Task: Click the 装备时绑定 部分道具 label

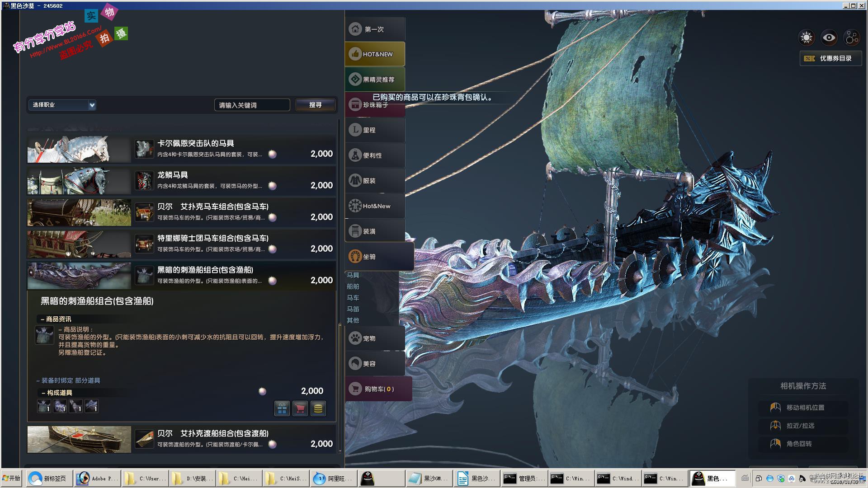Action: (x=69, y=380)
